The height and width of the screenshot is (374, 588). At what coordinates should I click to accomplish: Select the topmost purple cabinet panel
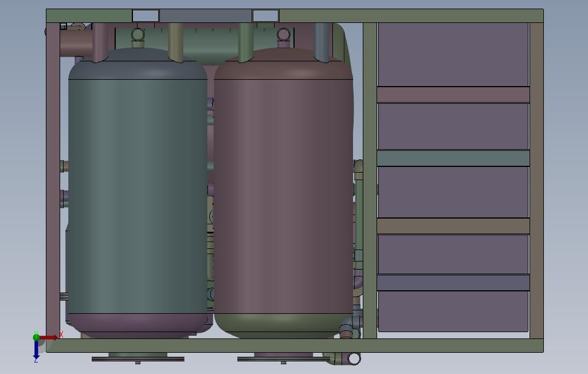pos(453,55)
